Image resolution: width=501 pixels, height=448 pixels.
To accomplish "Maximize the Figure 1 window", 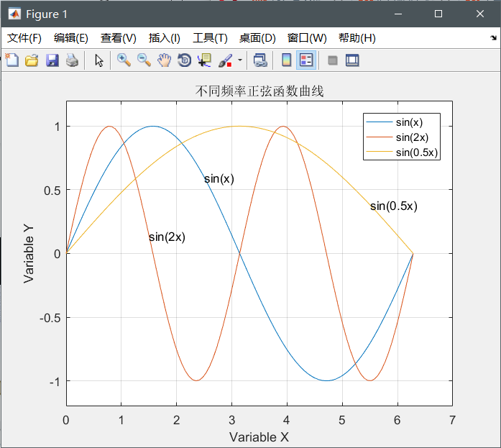I will 438,14.
